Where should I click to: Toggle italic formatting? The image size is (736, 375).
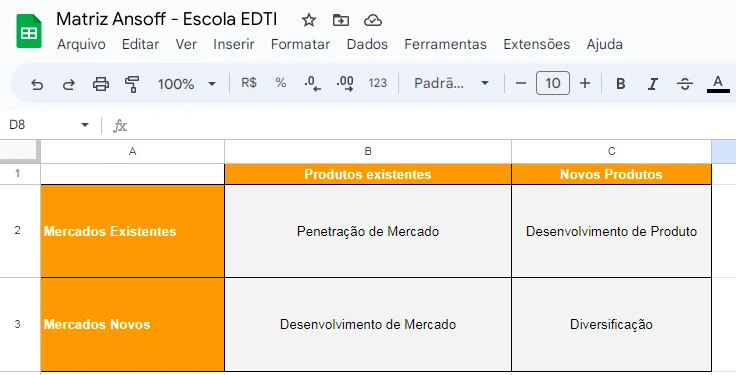[x=652, y=84]
